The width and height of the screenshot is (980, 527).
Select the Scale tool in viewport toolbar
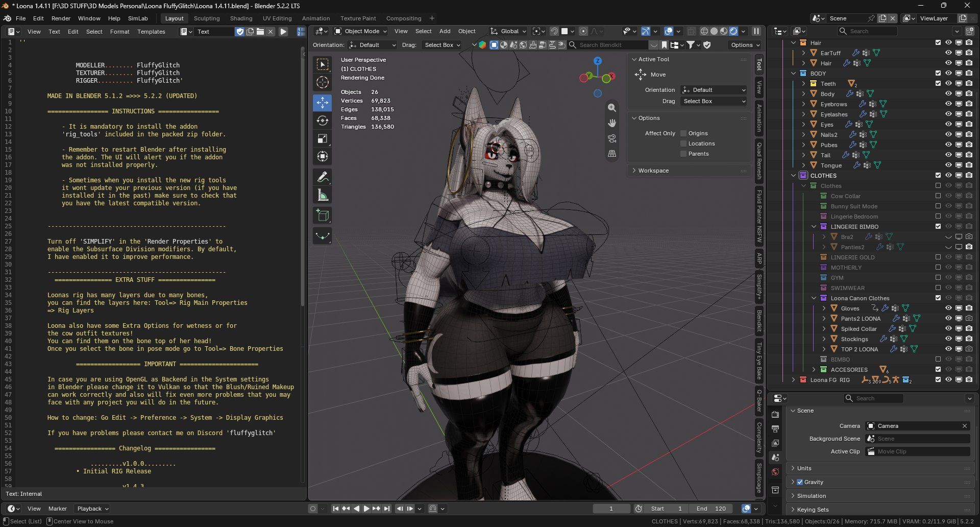(x=322, y=138)
